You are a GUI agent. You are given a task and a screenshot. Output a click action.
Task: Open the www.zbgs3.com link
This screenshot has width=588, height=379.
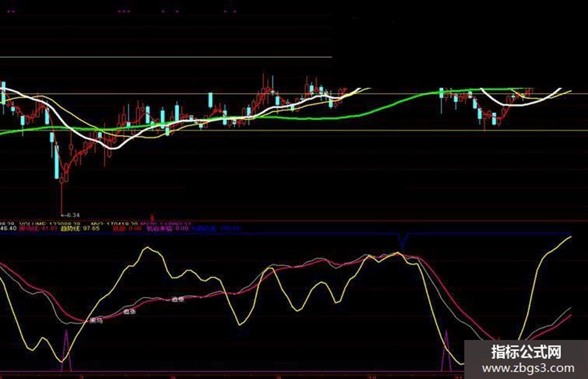pyautogui.click(x=528, y=368)
